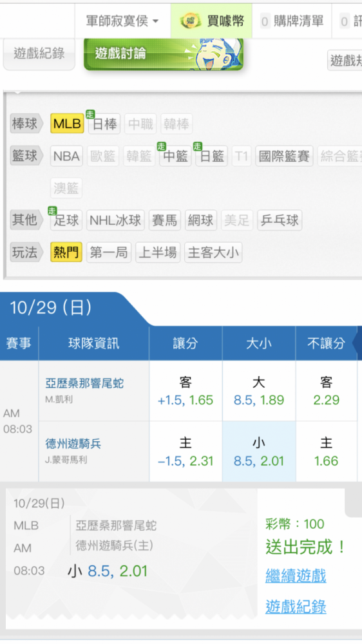
Task: Click the 玩法 category label
Action: tap(26, 252)
